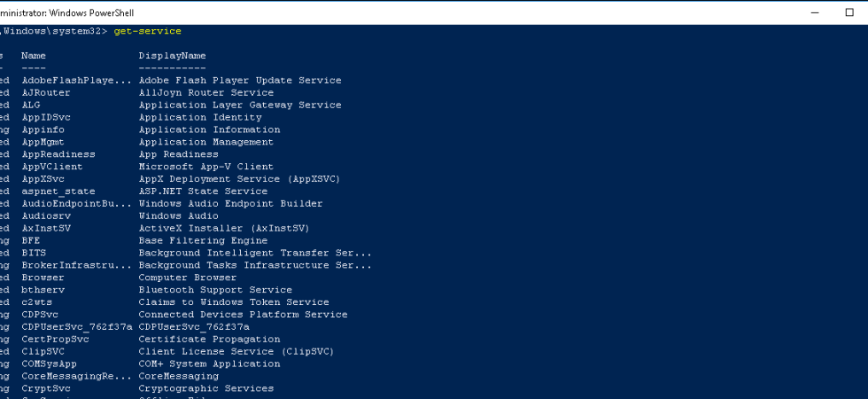The height and width of the screenshot is (399, 868).
Task: Click the get-service command text
Action: (147, 31)
